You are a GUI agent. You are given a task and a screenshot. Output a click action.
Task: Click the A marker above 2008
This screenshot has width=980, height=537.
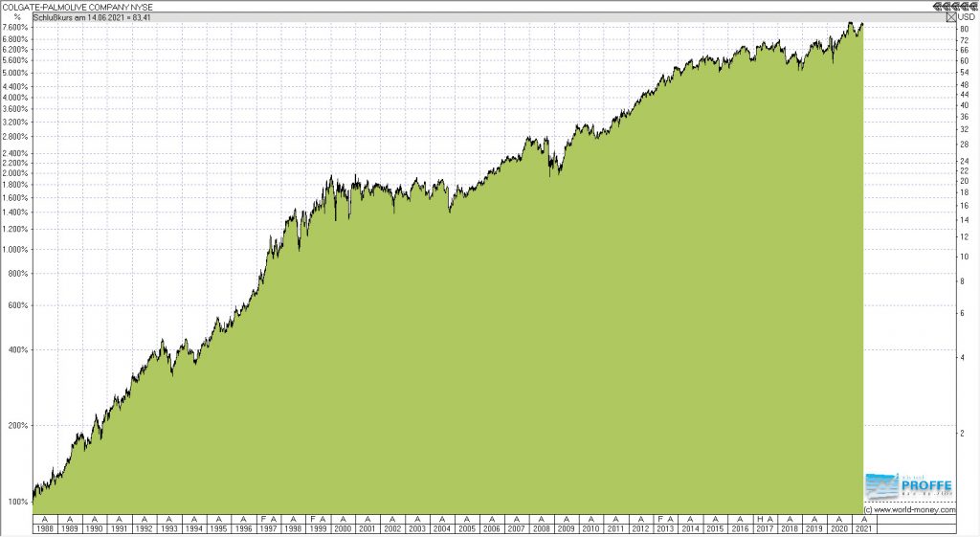click(542, 519)
